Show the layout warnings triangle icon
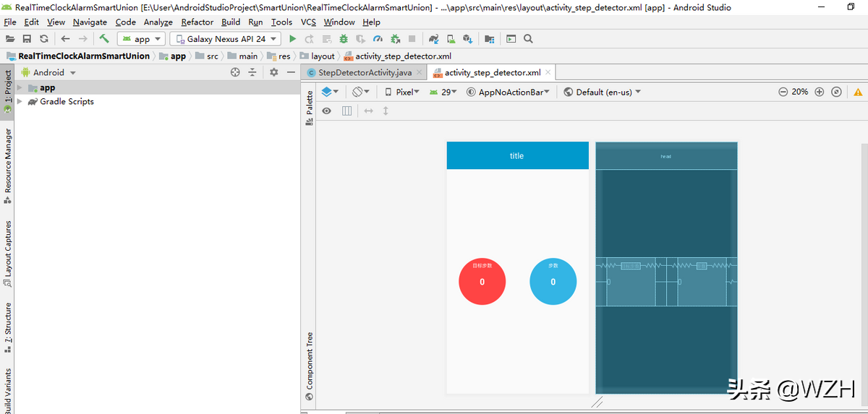This screenshot has height=414, width=868. [x=858, y=92]
